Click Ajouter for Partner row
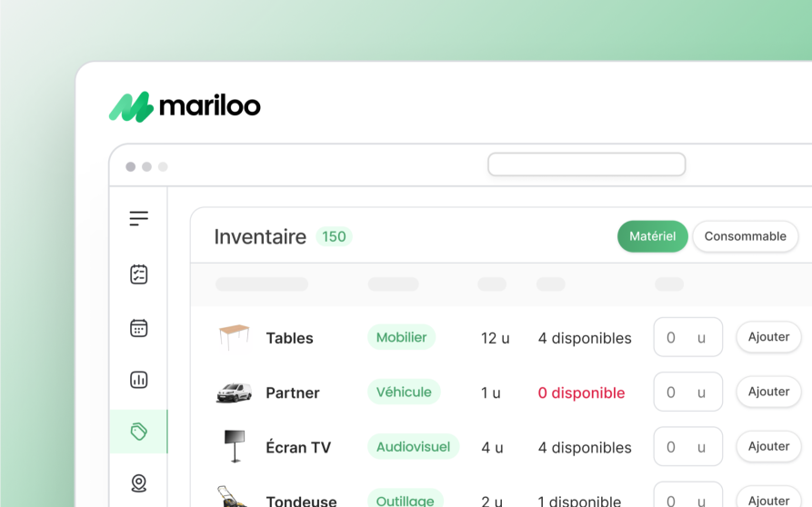The width and height of the screenshot is (812, 507). [x=768, y=392]
